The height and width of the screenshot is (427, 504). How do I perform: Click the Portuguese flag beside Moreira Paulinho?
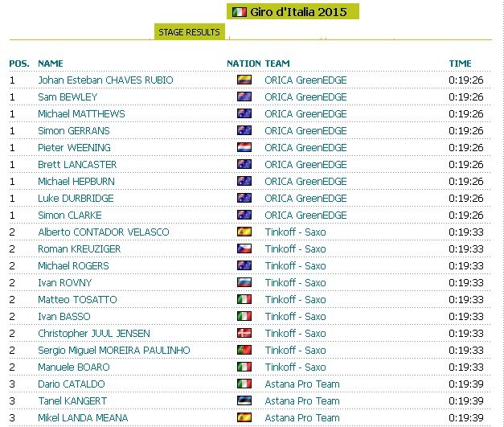point(244,350)
